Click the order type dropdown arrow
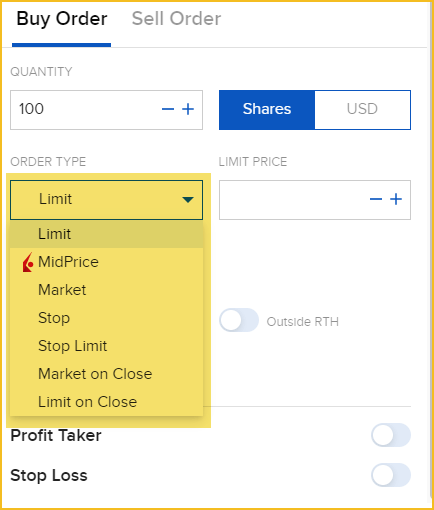 [188, 200]
